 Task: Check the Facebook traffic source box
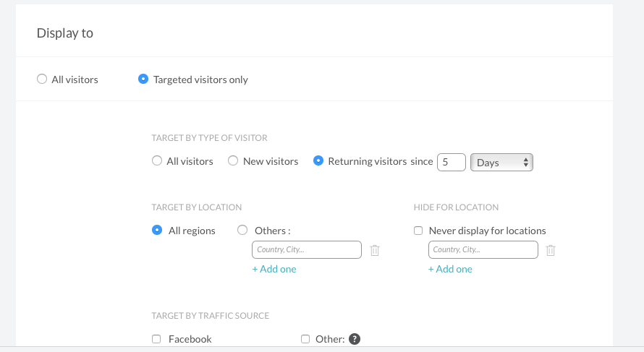click(x=156, y=339)
